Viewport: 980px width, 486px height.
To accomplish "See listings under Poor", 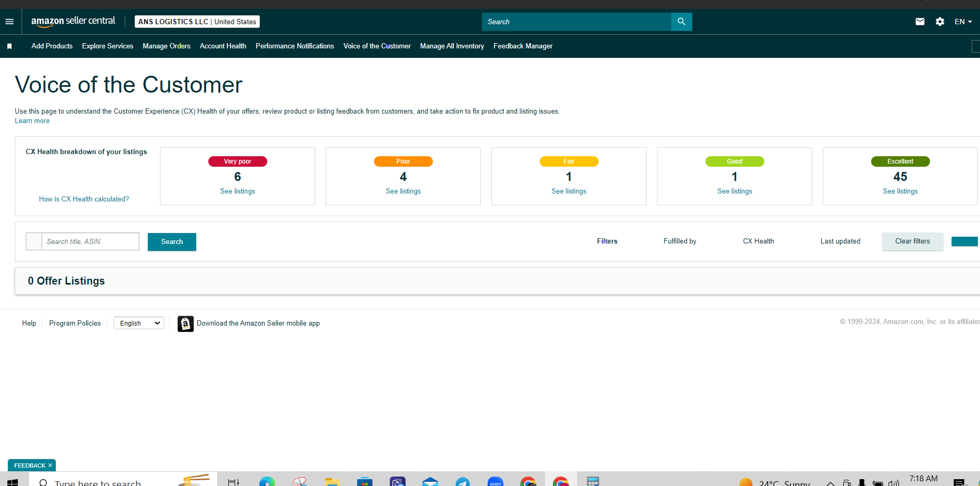I will [403, 191].
